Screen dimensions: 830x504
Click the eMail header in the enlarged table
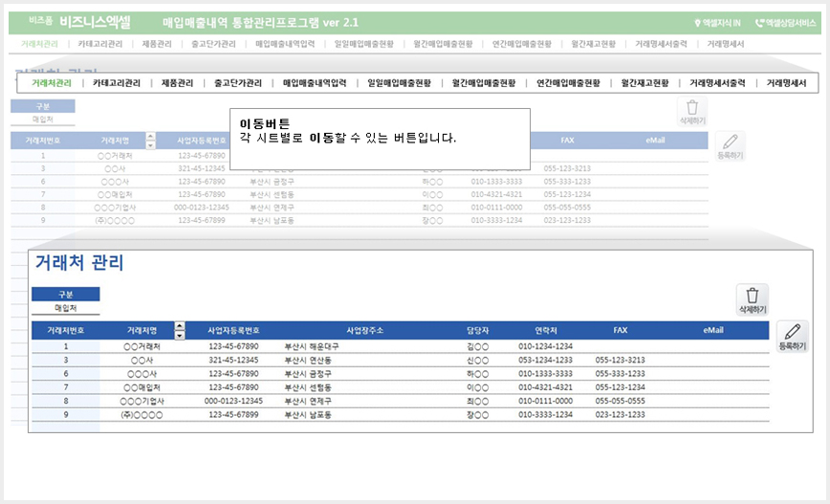click(713, 330)
